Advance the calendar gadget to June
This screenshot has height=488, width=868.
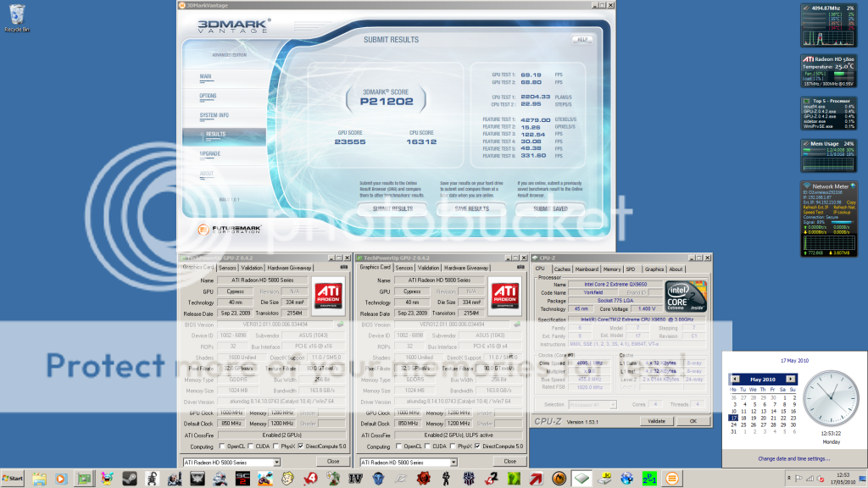click(x=790, y=380)
